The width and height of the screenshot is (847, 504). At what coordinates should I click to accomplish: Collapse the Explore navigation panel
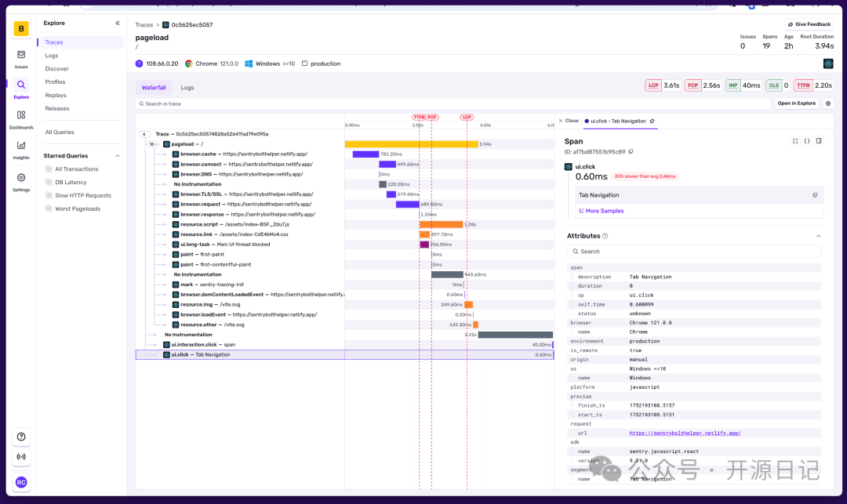117,24
